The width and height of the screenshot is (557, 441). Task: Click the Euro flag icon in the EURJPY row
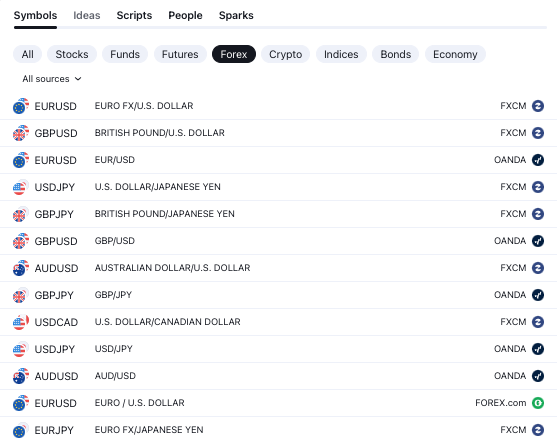(x=21, y=430)
